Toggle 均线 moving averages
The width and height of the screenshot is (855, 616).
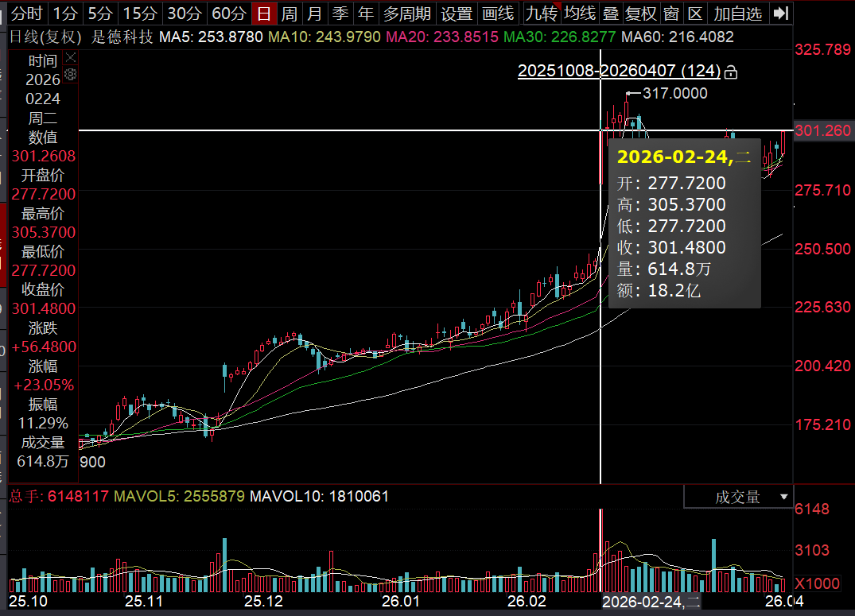pos(580,13)
